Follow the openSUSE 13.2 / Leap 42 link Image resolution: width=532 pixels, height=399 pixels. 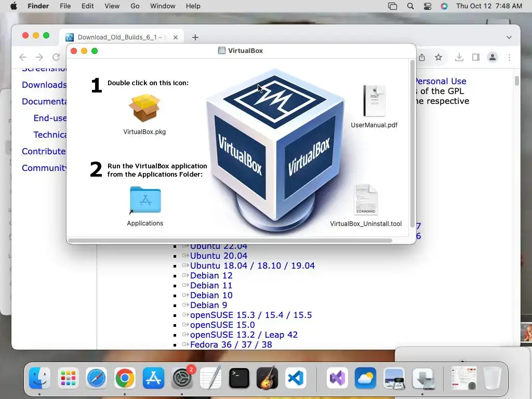(x=244, y=335)
